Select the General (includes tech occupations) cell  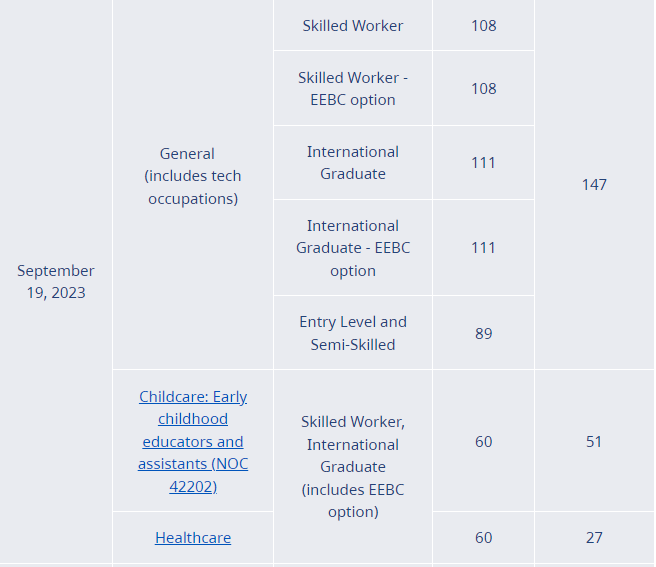[x=193, y=176]
